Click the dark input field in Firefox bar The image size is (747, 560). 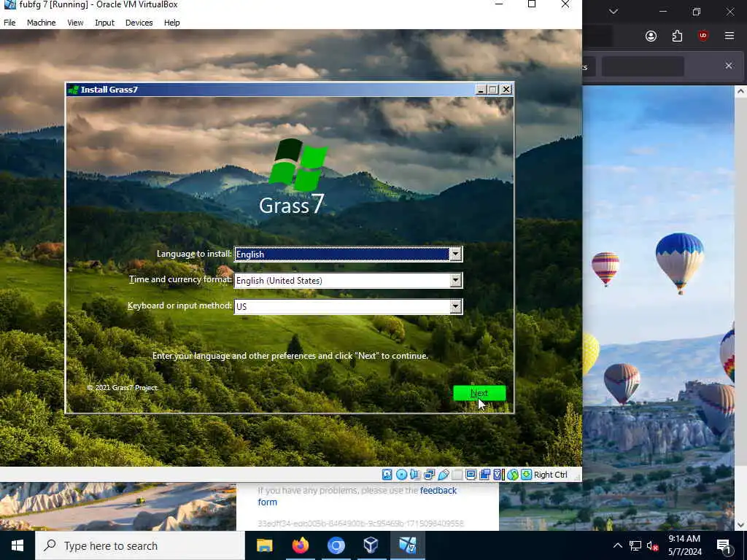pos(643,66)
